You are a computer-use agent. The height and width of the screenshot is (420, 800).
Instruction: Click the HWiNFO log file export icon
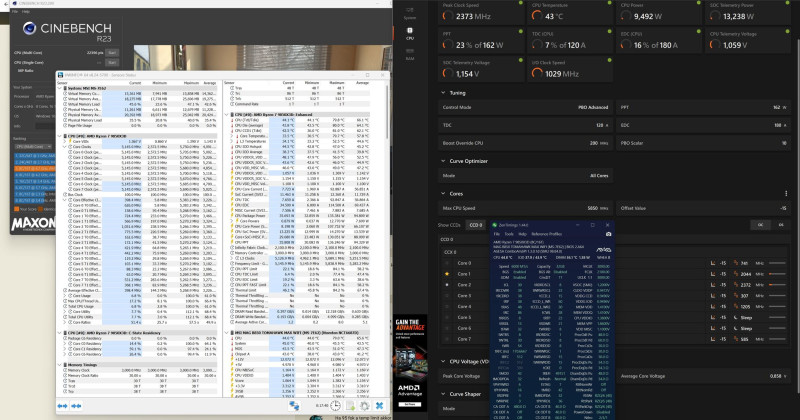tap(351, 406)
